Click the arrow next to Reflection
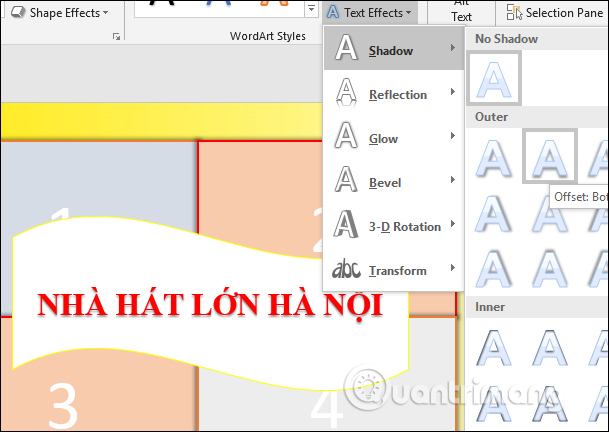 pyautogui.click(x=452, y=92)
